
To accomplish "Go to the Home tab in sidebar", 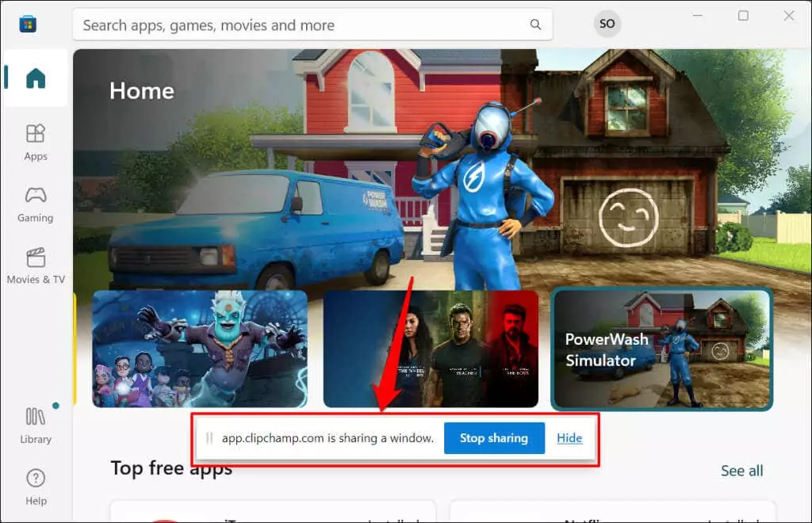I will tap(35, 78).
